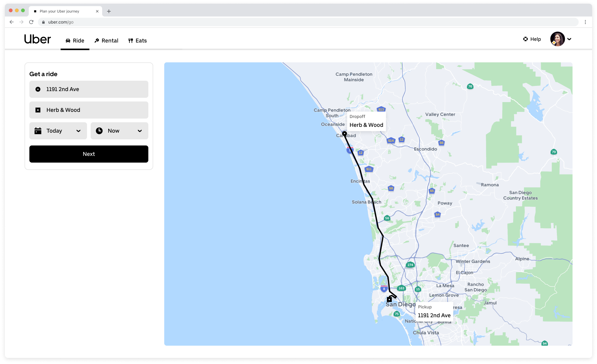Click the Poway map label
Image resolution: width=597 pixels, height=364 pixels.
click(x=445, y=203)
